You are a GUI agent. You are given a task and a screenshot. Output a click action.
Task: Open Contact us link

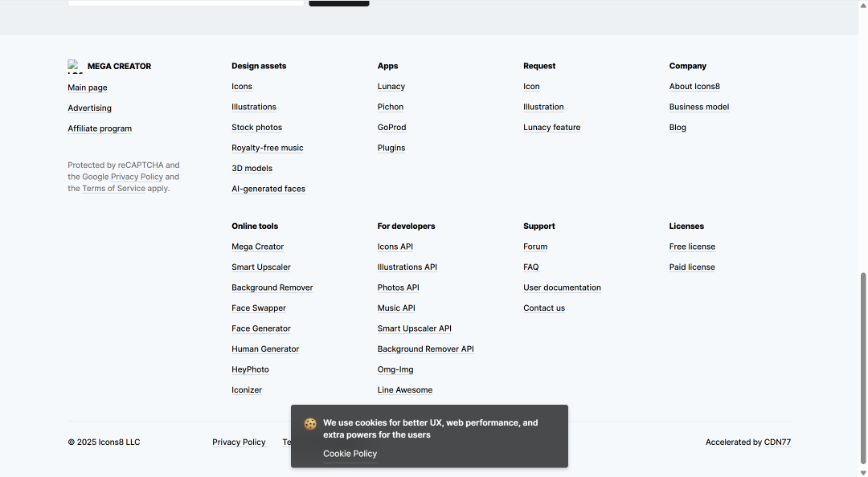[x=544, y=308]
